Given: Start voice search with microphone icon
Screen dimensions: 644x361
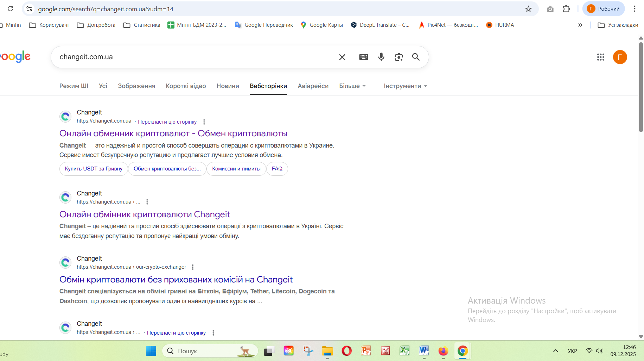Looking at the screenshot, I should [x=381, y=57].
